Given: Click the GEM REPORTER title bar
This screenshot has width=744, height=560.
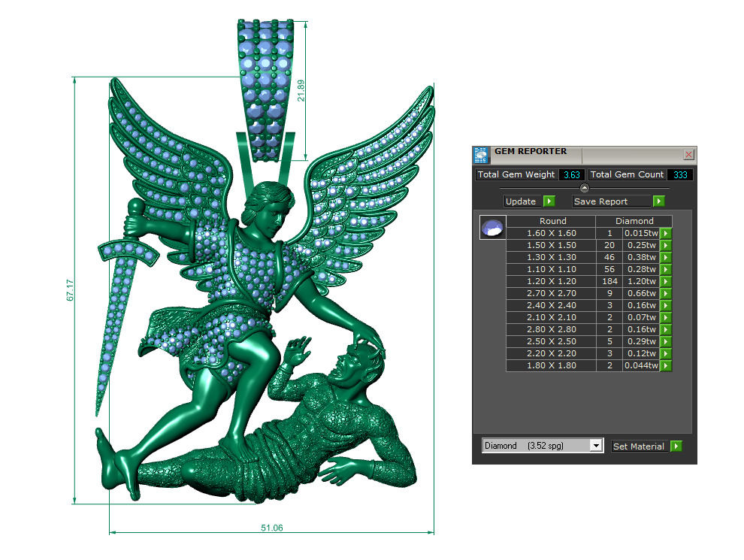Looking at the screenshot, I should [x=585, y=155].
